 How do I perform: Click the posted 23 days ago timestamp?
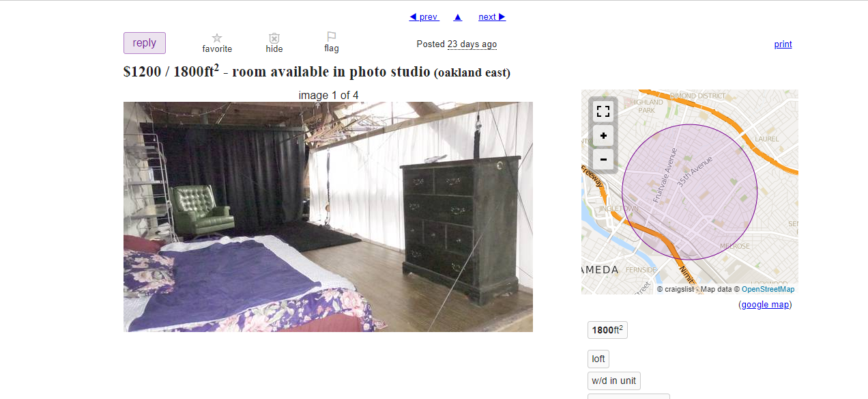pyautogui.click(x=472, y=44)
